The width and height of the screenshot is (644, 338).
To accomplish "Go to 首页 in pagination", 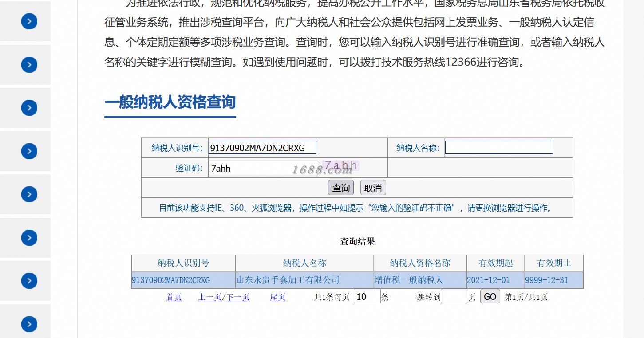I will tap(174, 297).
